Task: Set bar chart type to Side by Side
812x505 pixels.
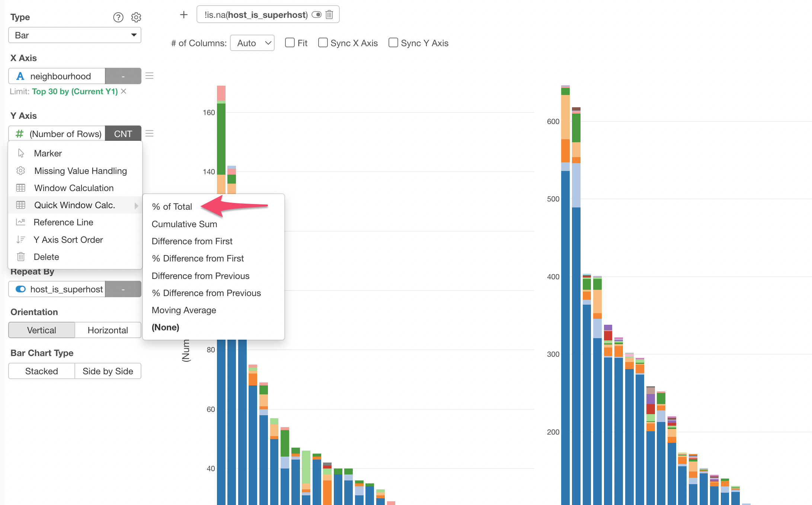Action: (x=108, y=371)
